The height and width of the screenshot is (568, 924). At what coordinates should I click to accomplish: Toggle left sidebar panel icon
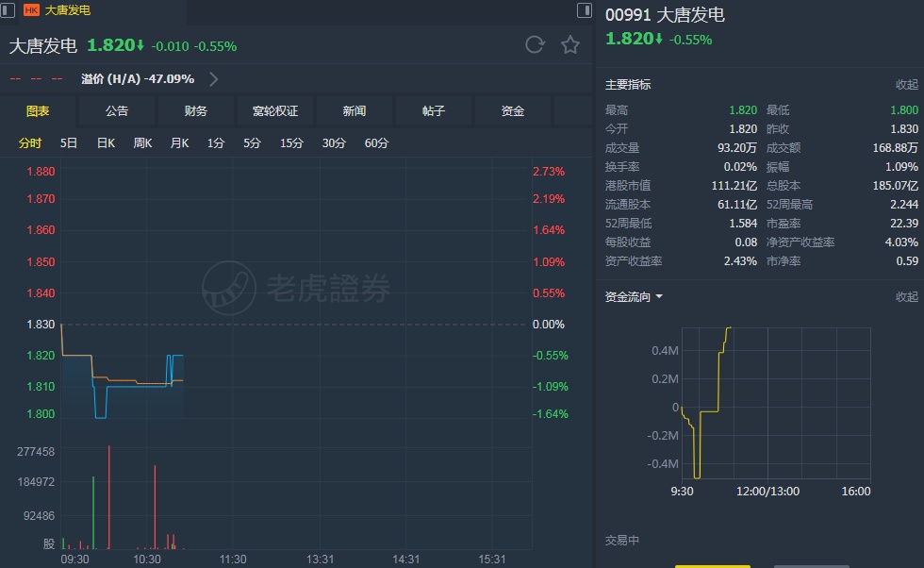8,10
